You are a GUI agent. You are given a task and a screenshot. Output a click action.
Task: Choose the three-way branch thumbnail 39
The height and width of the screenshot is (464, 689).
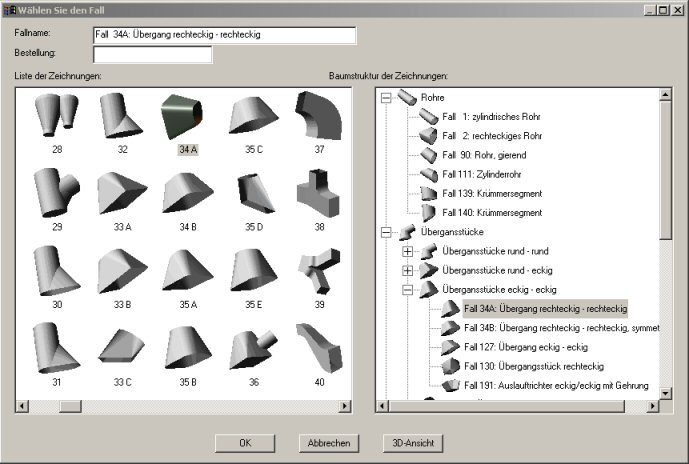(x=319, y=271)
